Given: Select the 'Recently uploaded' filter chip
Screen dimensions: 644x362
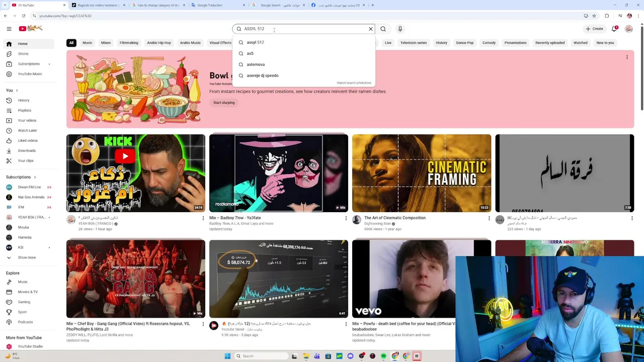Looking at the screenshot, I should [550, 43].
